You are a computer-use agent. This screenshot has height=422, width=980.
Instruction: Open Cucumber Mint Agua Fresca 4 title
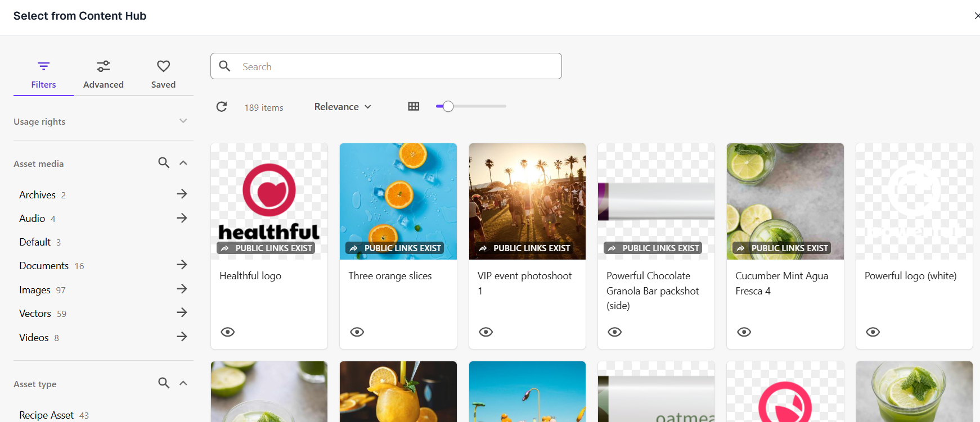pos(782,283)
